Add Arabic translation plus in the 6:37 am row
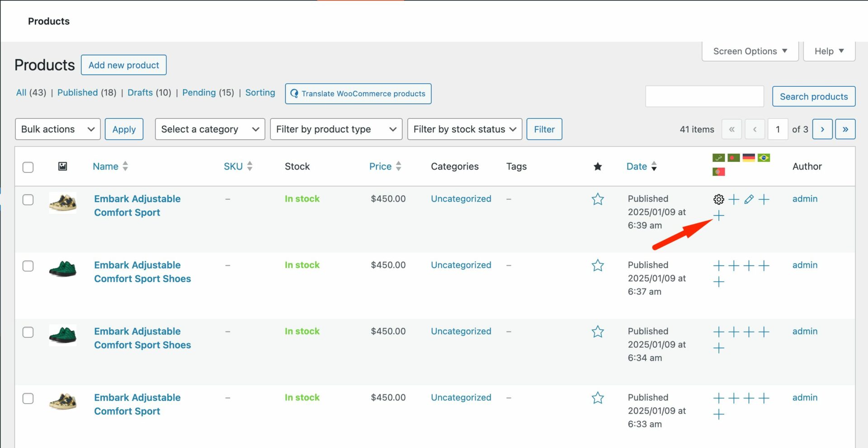The height and width of the screenshot is (448, 868). coord(718,265)
